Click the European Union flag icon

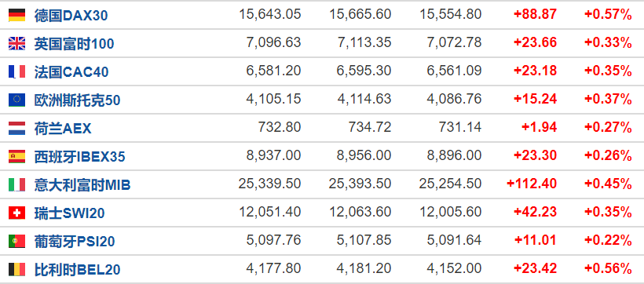16,100
